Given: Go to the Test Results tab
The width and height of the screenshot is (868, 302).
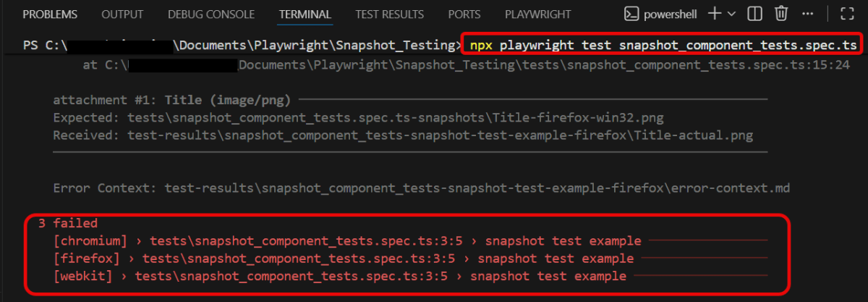Looking at the screenshot, I should tap(390, 14).
